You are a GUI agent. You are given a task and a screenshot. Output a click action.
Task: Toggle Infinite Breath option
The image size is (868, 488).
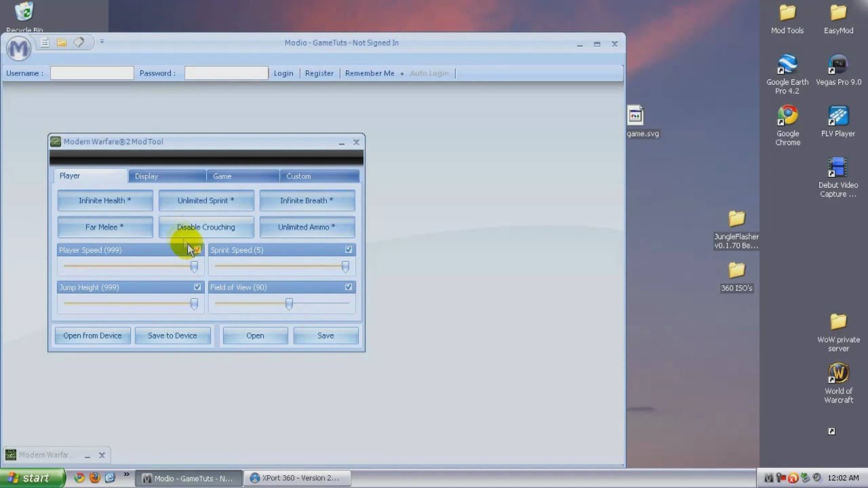point(307,201)
